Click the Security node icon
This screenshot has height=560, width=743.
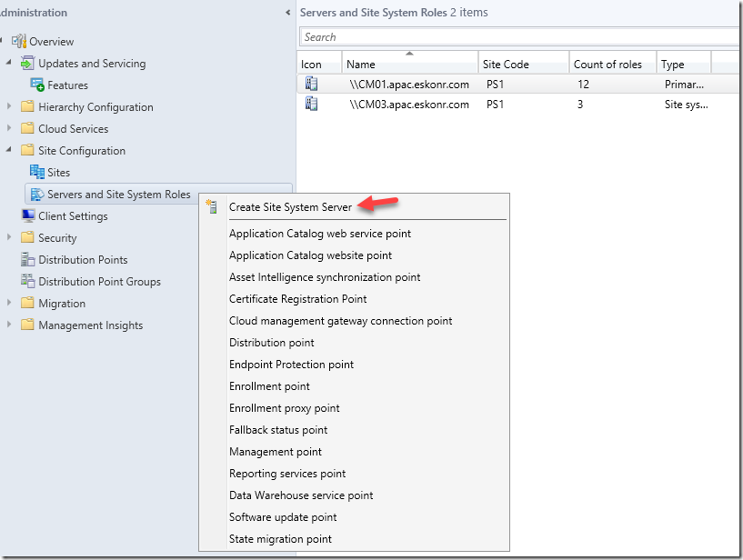(29, 237)
